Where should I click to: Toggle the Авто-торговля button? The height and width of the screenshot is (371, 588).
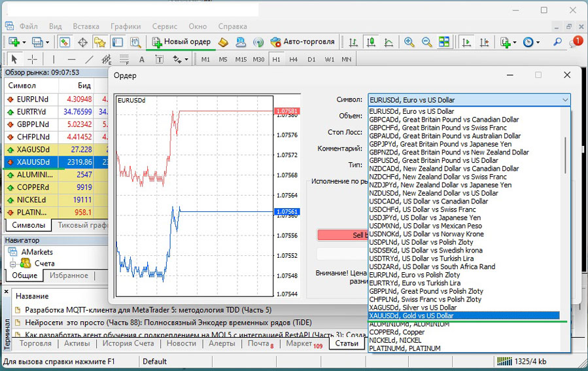pos(302,42)
